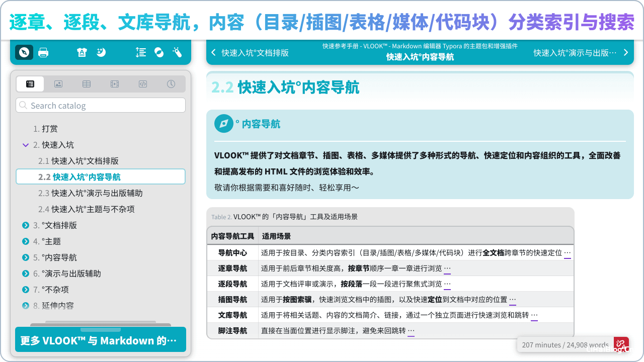Toggle paragraph line spacing icon
This screenshot has height=362, width=644.
[x=141, y=52]
